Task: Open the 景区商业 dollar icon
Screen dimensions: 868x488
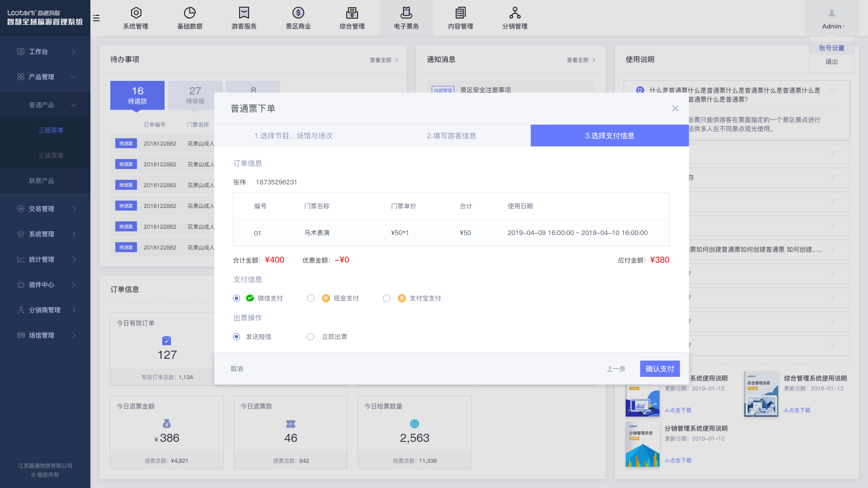Action: click(298, 13)
